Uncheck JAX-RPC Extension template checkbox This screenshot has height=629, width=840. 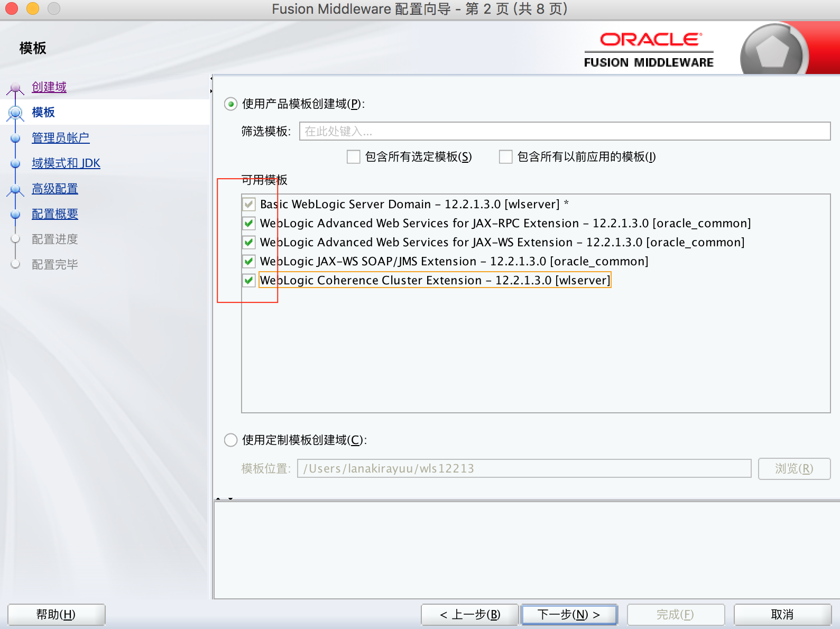coord(249,224)
